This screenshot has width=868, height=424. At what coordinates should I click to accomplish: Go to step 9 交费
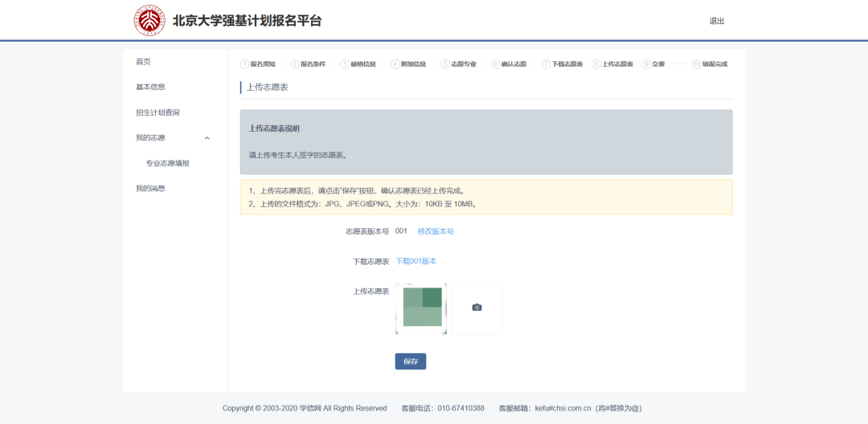tap(653, 64)
